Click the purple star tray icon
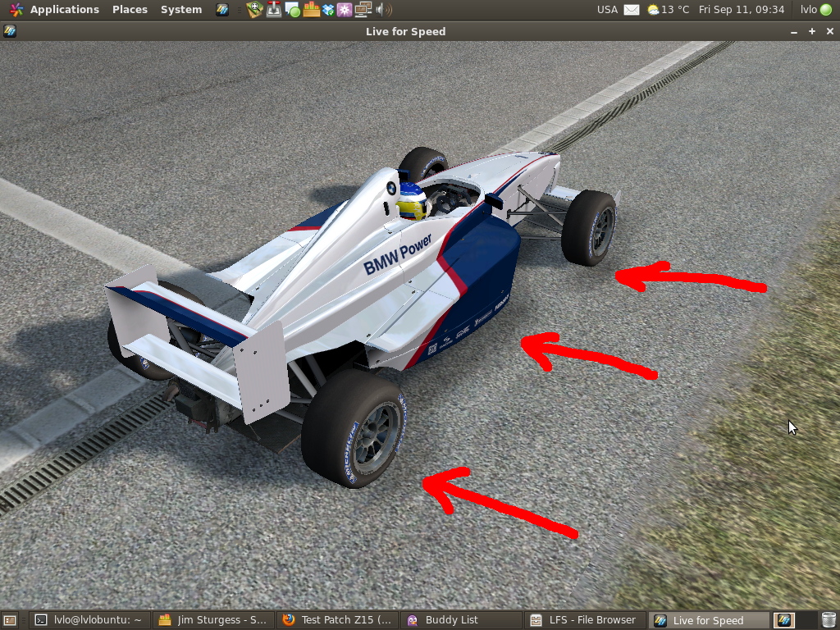The height and width of the screenshot is (630, 840). 344,10
